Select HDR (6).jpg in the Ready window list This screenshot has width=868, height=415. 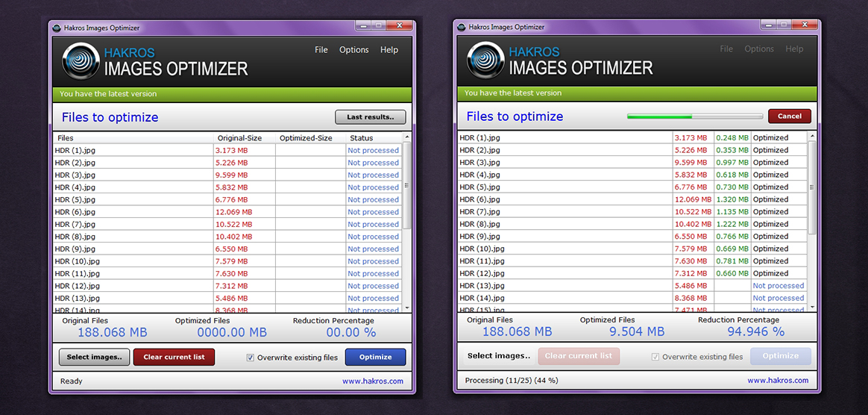pyautogui.click(x=75, y=212)
